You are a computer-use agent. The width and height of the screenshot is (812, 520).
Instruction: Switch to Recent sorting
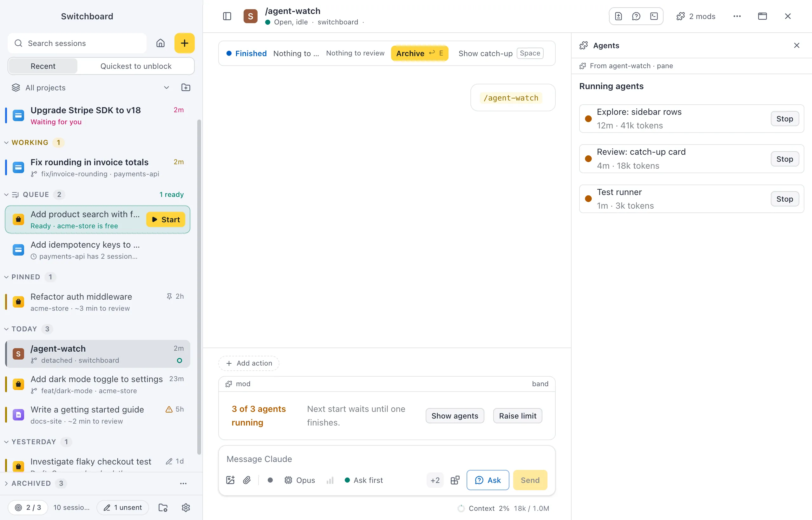click(x=43, y=66)
